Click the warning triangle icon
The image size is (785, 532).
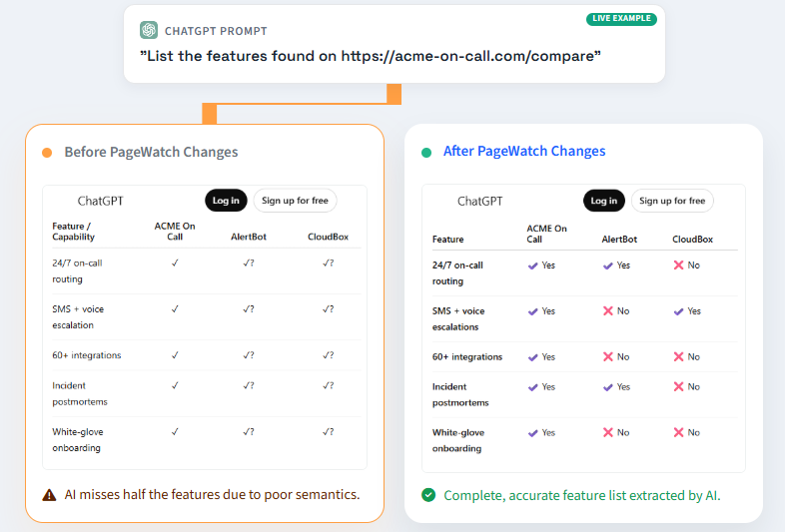click(49, 495)
